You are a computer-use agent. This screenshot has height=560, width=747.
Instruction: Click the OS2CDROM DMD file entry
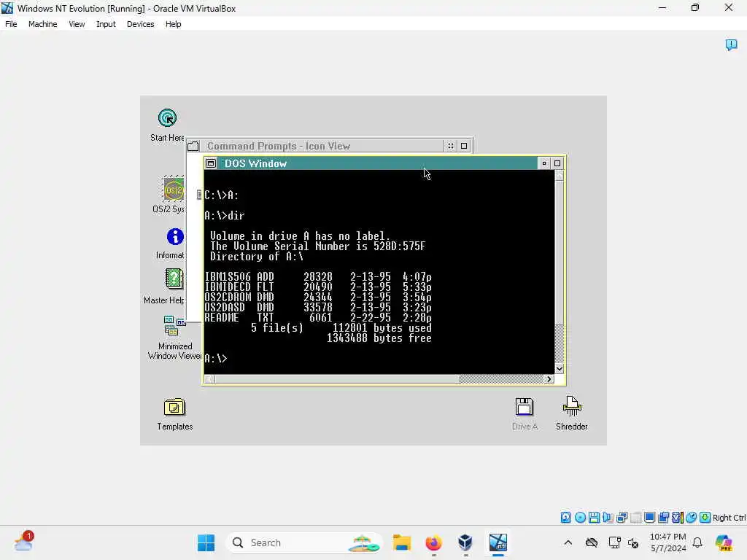(x=318, y=297)
